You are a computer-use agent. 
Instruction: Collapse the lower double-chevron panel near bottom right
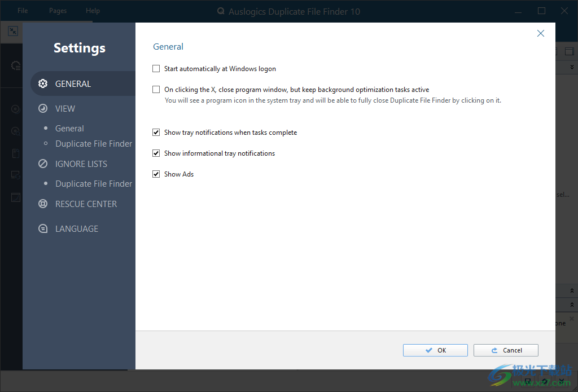click(x=572, y=305)
